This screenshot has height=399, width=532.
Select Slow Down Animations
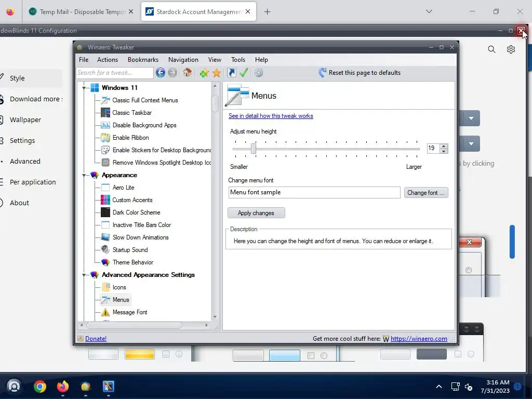(x=135, y=237)
